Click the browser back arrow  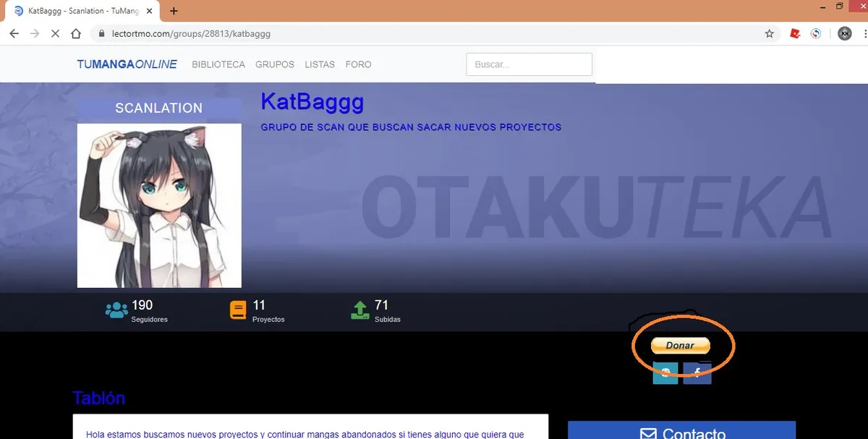(14, 33)
